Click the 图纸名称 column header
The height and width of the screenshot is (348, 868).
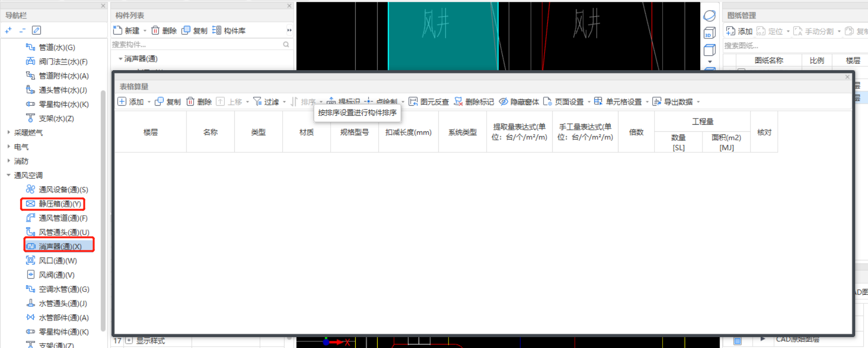(769, 60)
